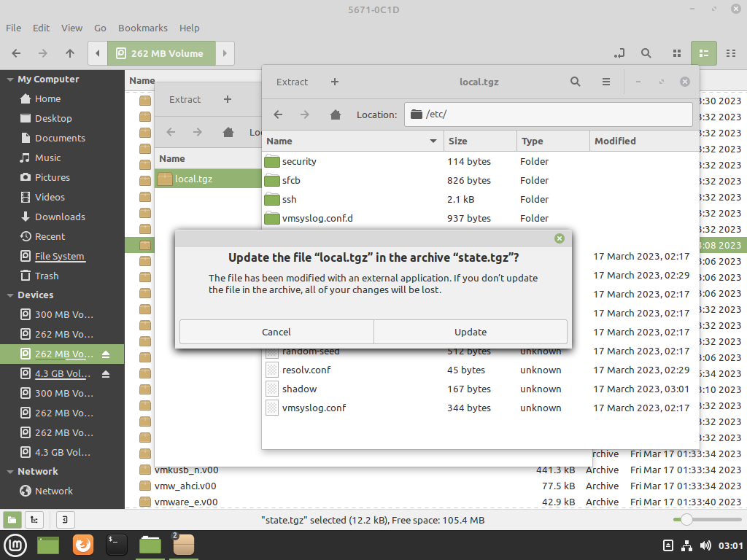Switch to icon view

coord(677,53)
